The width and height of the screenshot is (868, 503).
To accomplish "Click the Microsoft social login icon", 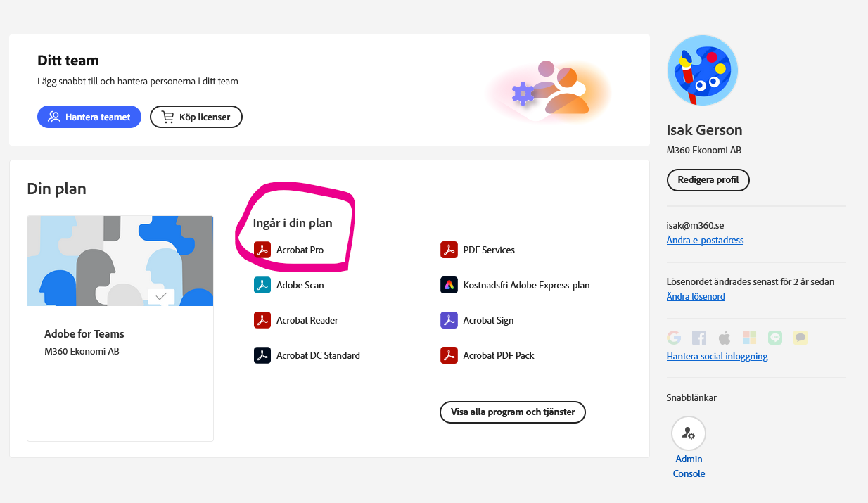I will (750, 338).
